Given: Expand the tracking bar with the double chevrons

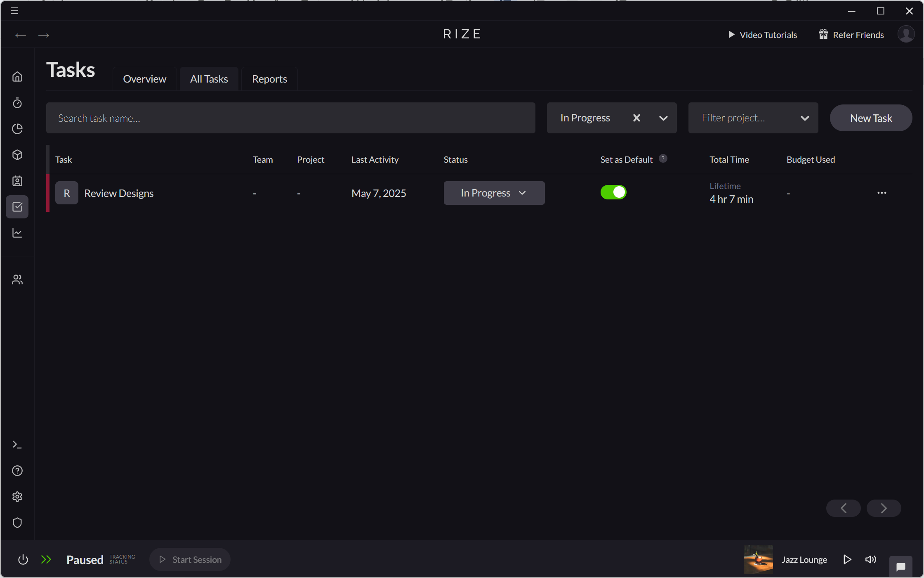Looking at the screenshot, I should pos(46,559).
